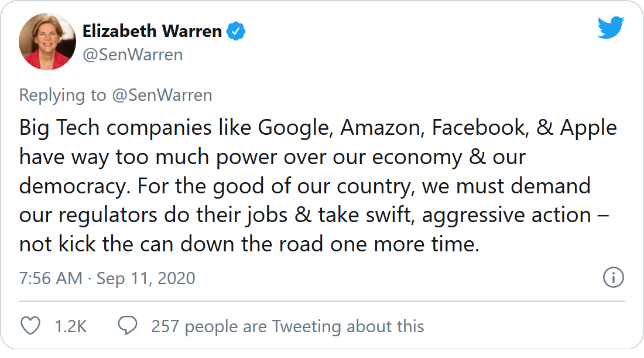Screen dimensions: 644x358
Task: Click the "Replying to" label text
Action: (x=63, y=96)
